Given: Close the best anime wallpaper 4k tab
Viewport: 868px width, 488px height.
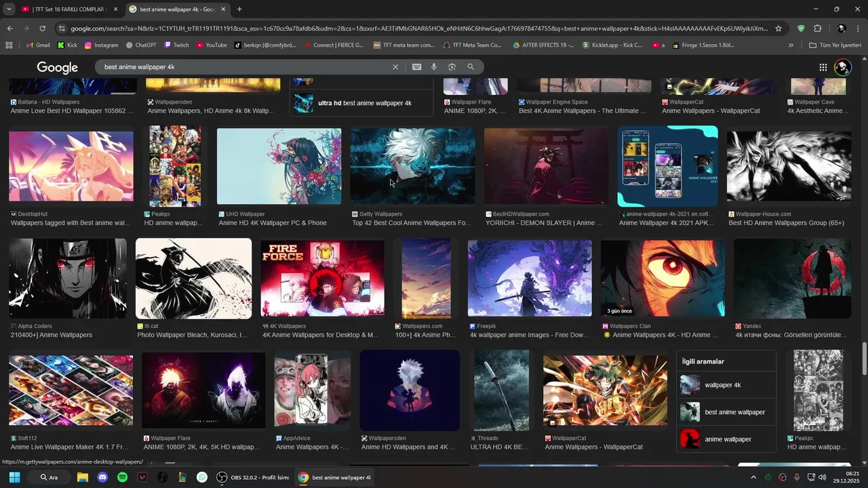Looking at the screenshot, I should point(223,9).
